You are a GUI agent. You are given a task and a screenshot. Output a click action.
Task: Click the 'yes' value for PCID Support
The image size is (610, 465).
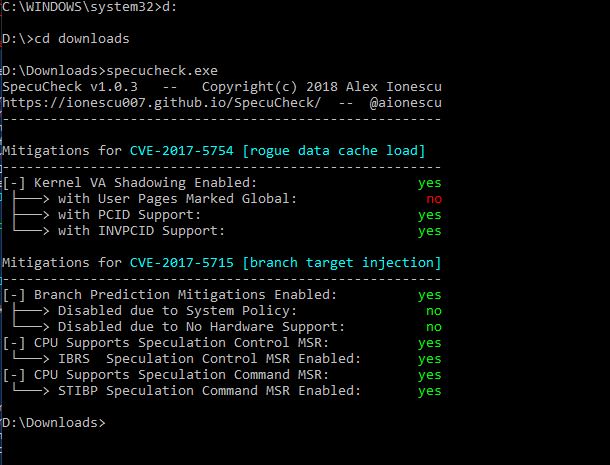pyautogui.click(x=429, y=215)
